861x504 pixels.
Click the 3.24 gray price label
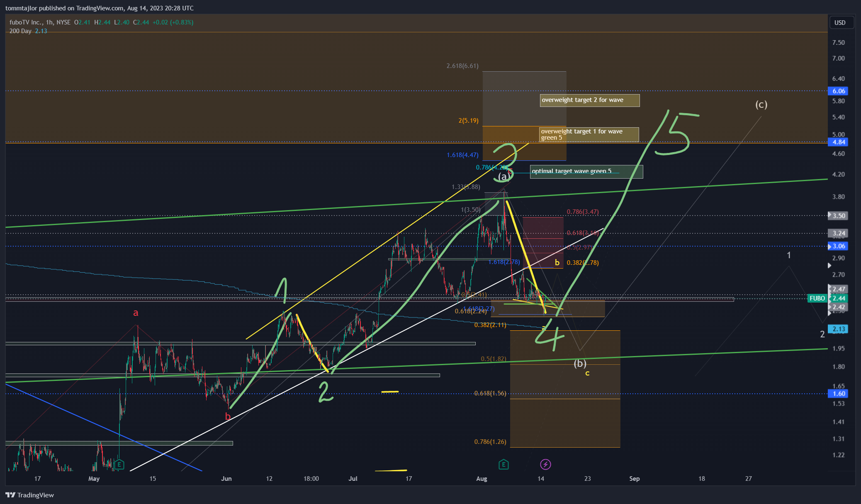point(838,233)
